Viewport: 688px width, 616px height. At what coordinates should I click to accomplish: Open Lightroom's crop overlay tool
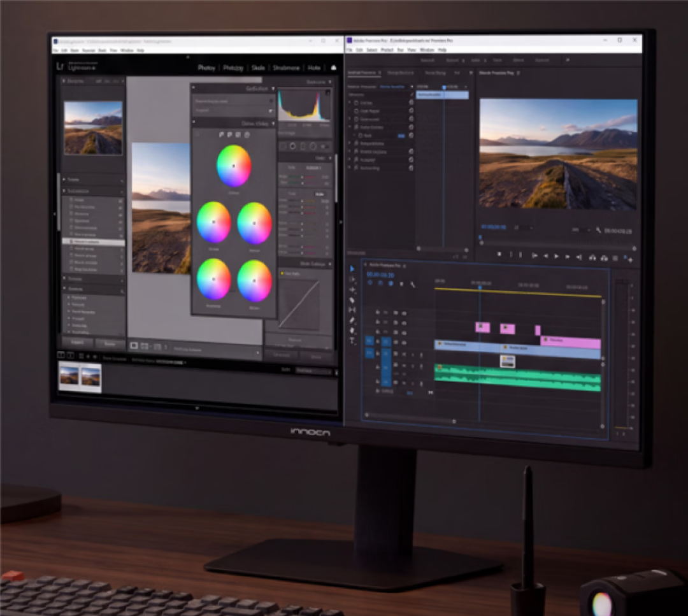click(283, 146)
